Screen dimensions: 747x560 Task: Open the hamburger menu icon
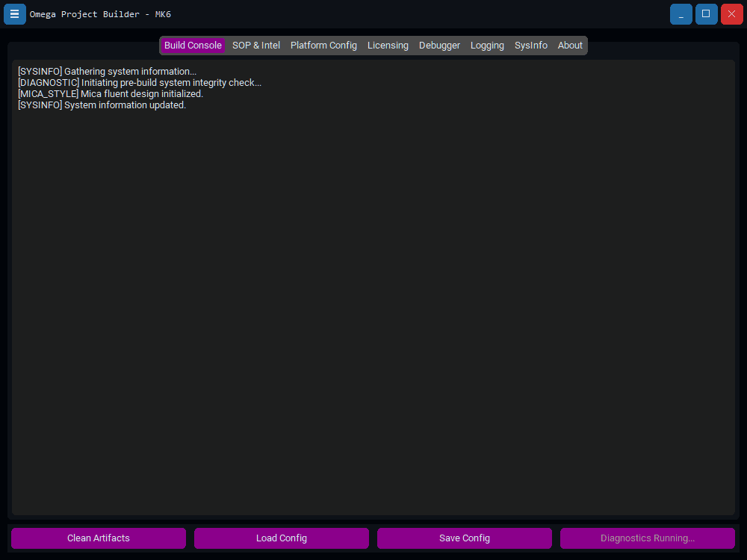pyautogui.click(x=15, y=13)
